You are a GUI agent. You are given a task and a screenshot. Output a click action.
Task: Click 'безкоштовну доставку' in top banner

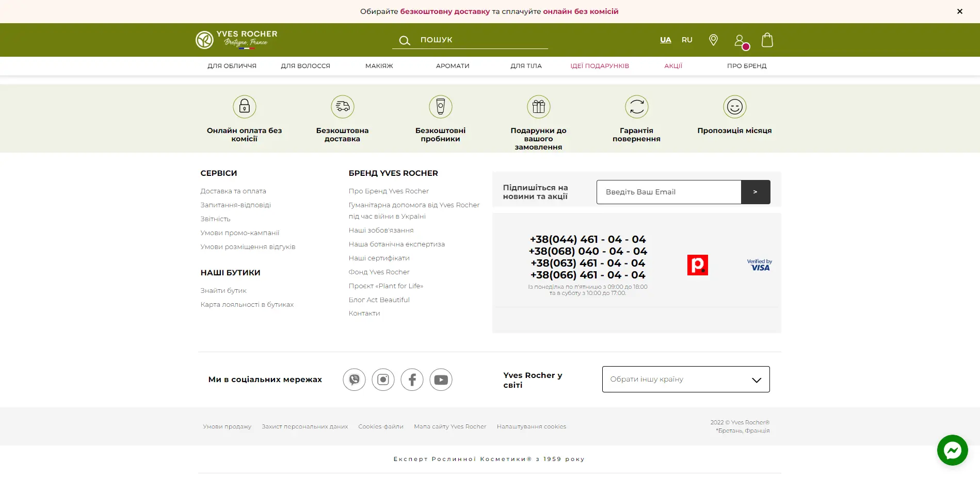click(445, 11)
